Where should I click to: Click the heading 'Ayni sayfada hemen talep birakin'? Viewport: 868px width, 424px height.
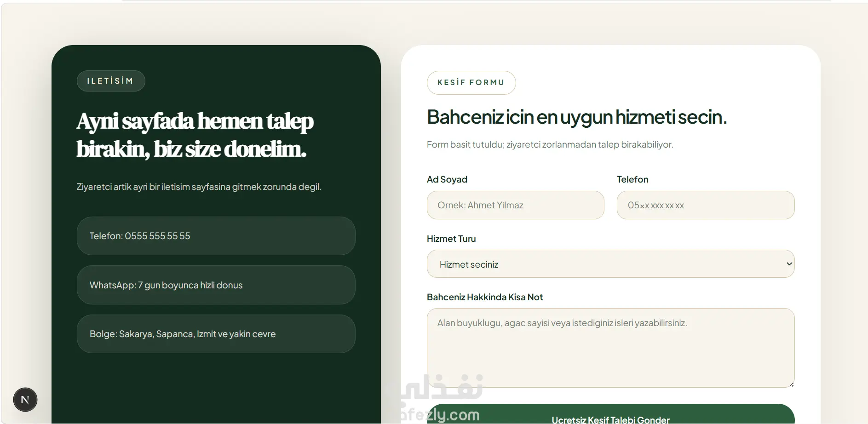pyautogui.click(x=195, y=135)
